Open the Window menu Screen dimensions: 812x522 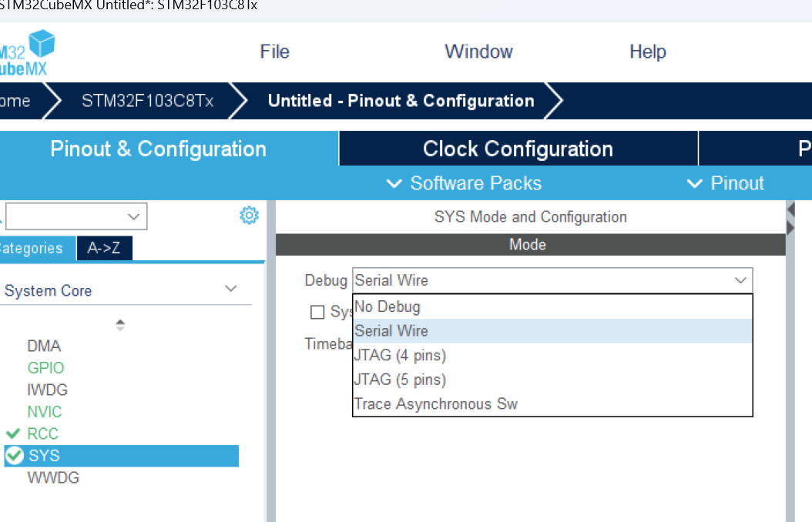click(478, 52)
